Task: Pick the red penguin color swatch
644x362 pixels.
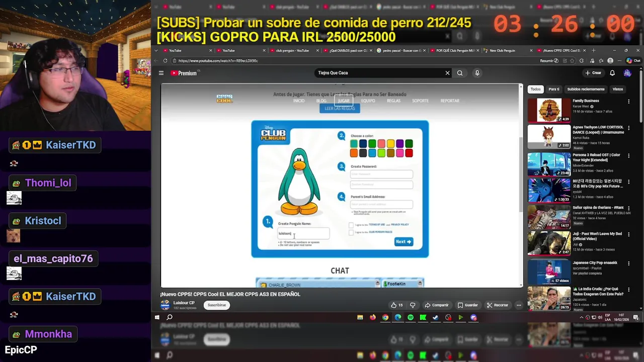Action: click(x=409, y=153)
